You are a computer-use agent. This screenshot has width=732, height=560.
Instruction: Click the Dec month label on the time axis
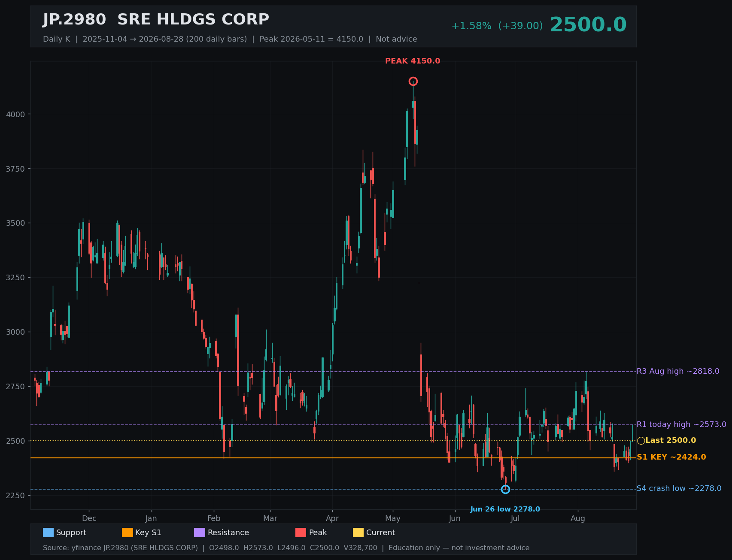89,518
